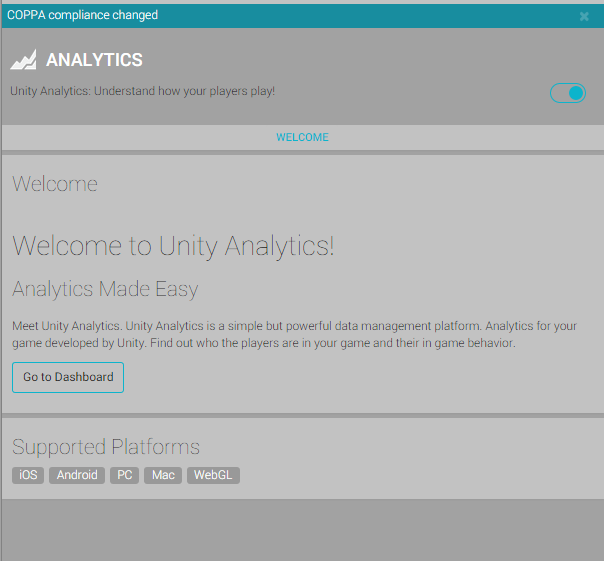Open the Go to Dashboard button
Viewport: 604px width, 561px height.
pyautogui.click(x=68, y=377)
